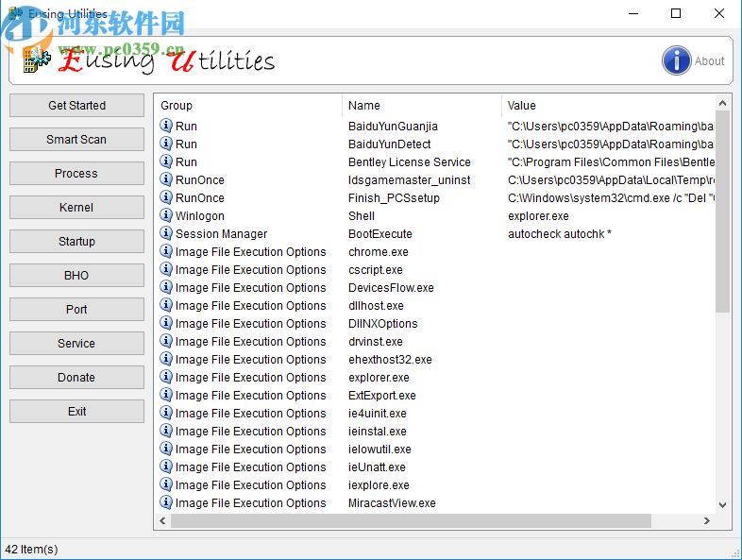Screen dimensions: 742x560
Task: Click the 'autocheck autochk *' value
Action: pos(560,234)
